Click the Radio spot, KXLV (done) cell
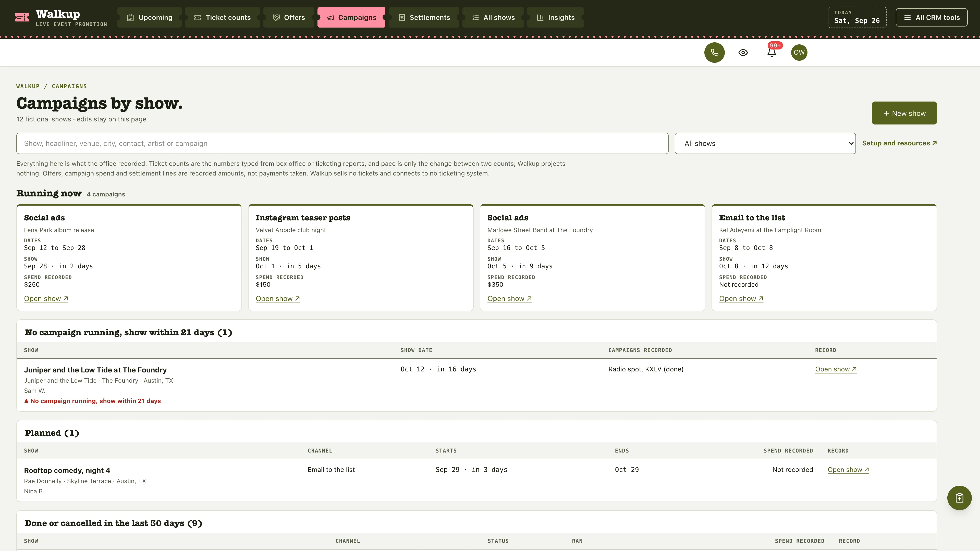The image size is (980, 551). (646, 369)
